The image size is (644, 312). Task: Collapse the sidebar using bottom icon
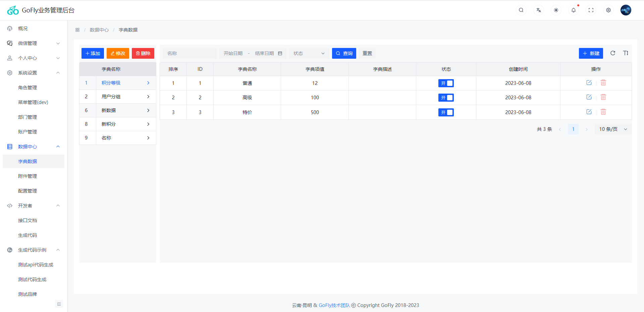click(x=59, y=304)
